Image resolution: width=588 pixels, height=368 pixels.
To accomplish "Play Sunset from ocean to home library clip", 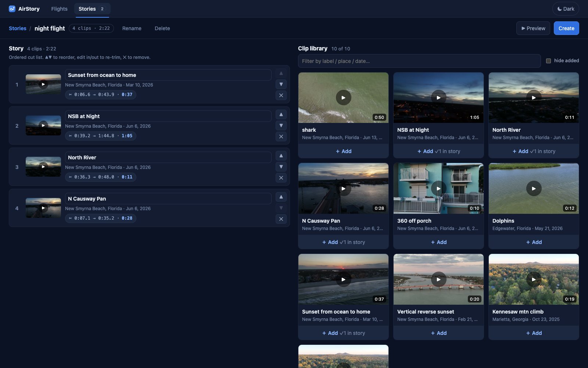I will (x=343, y=279).
